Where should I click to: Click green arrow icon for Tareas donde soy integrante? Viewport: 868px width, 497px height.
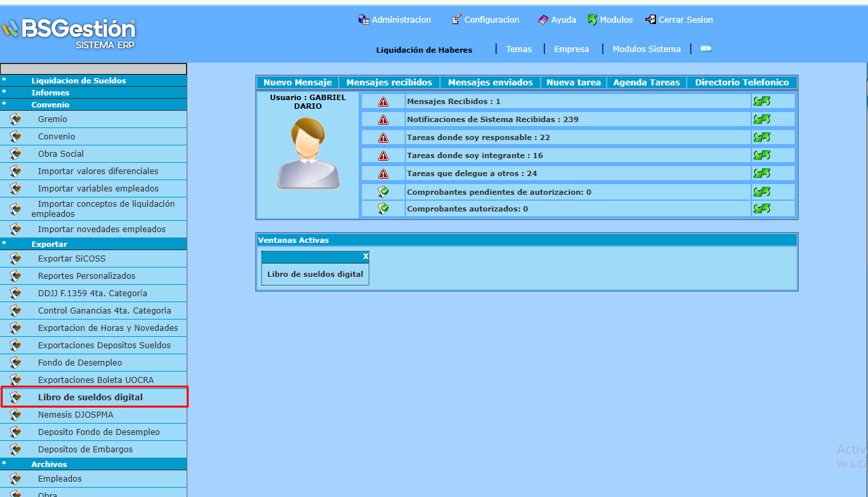pyautogui.click(x=761, y=155)
